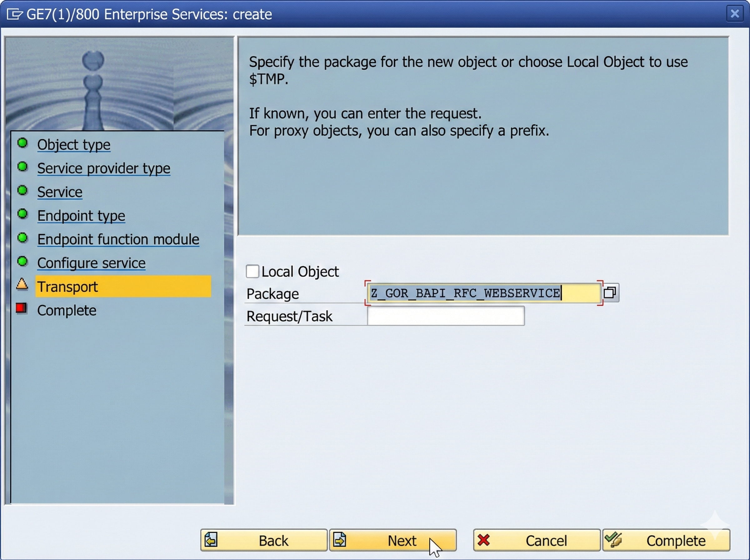
Task: Navigate to Endpoint function module step
Action: click(118, 240)
